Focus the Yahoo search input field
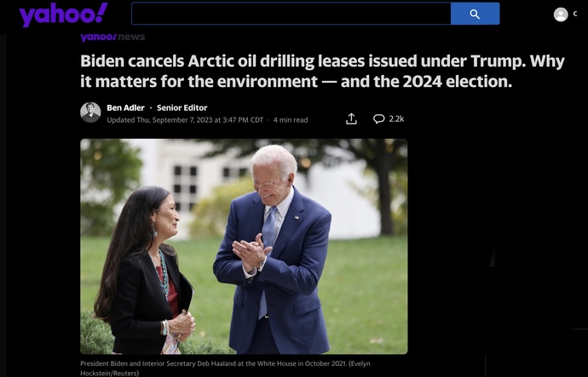This screenshot has width=588, height=377. pyautogui.click(x=291, y=14)
